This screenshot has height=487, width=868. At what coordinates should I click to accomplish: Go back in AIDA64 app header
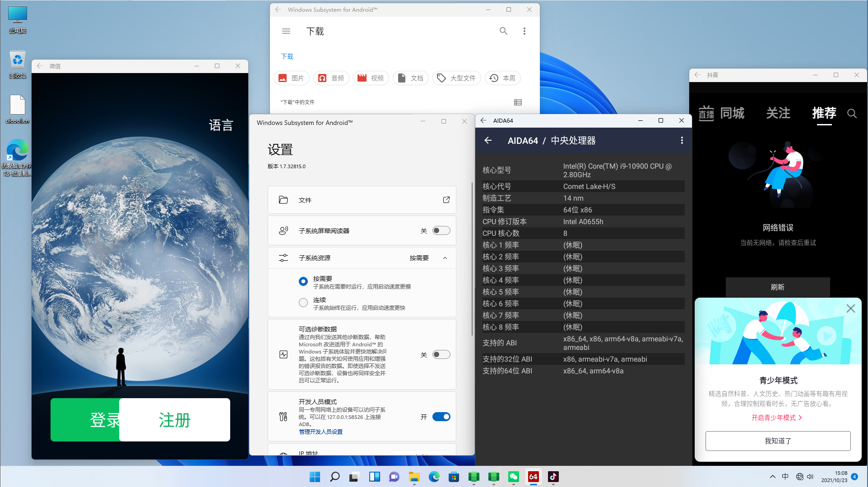click(x=488, y=140)
